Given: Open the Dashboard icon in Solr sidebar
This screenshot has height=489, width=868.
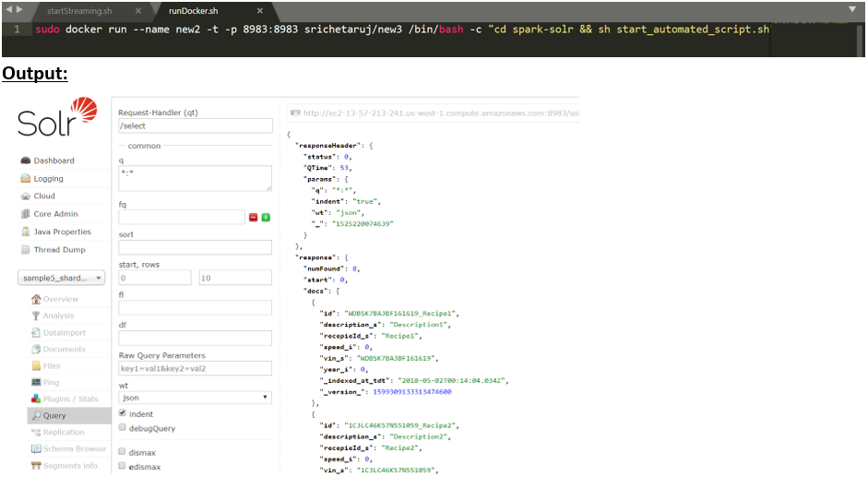Looking at the screenshot, I should pyautogui.click(x=26, y=161).
